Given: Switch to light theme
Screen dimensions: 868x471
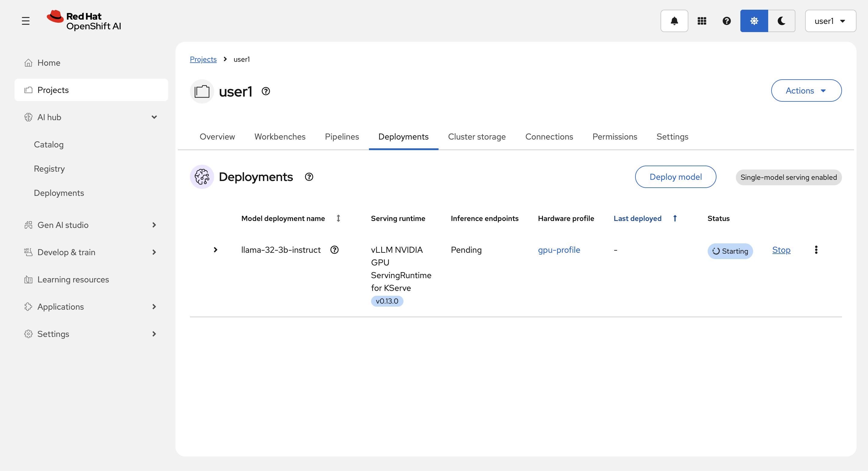Looking at the screenshot, I should (x=754, y=21).
